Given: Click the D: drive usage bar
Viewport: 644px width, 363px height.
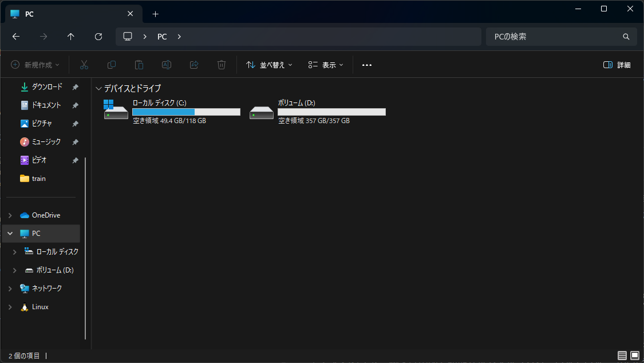Looking at the screenshot, I should click(x=331, y=112).
